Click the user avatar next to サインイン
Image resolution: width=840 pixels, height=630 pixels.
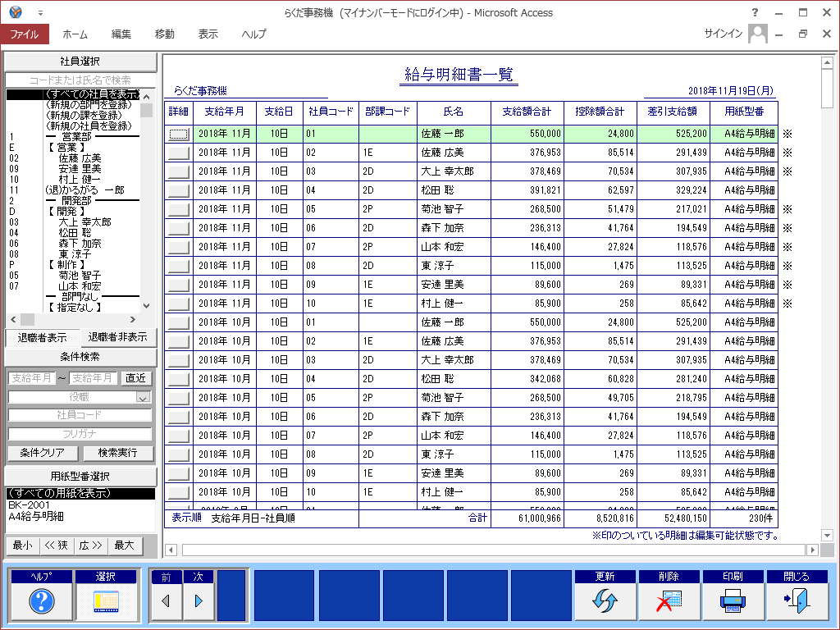click(757, 34)
